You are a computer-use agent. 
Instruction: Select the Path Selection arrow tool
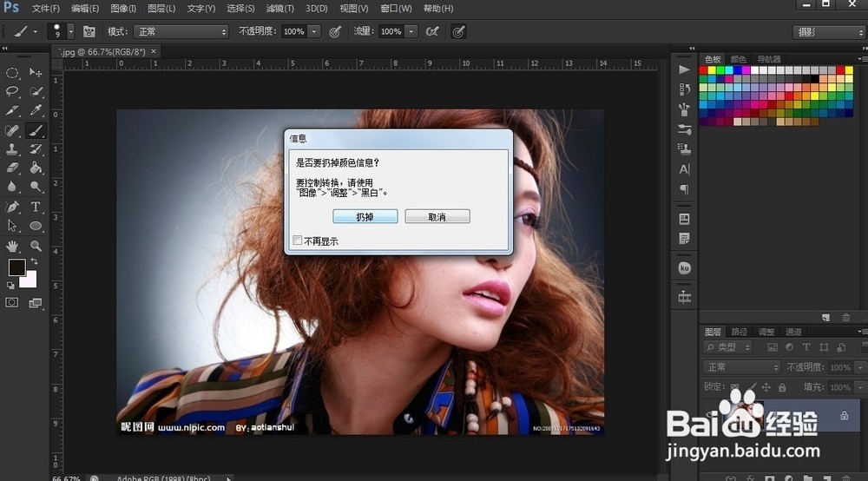pyautogui.click(x=12, y=226)
